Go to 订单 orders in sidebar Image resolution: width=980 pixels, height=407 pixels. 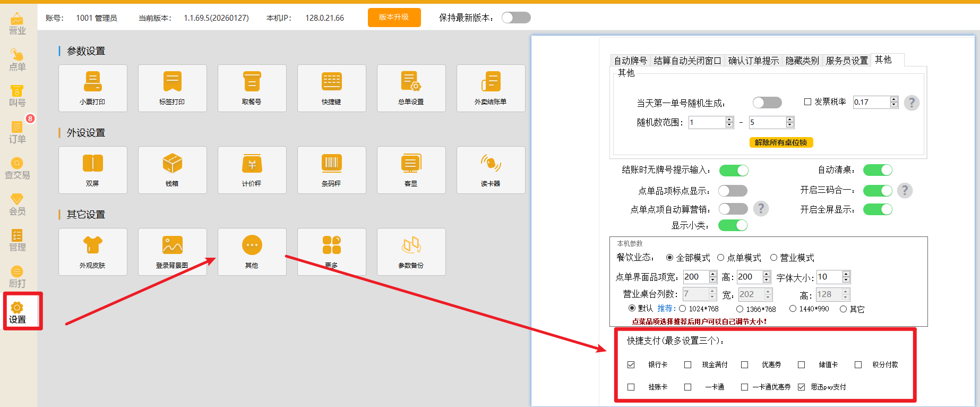coord(17,132)
